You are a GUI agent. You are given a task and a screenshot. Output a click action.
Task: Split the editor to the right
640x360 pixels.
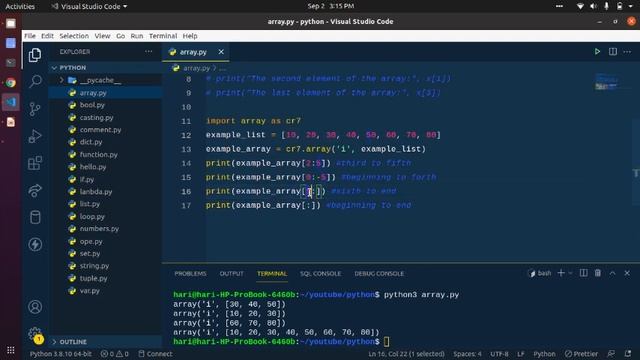tap(613, 51)
